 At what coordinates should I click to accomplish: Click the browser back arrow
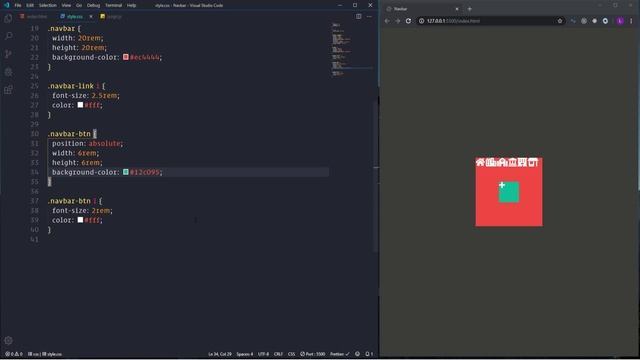coord(387,21)
